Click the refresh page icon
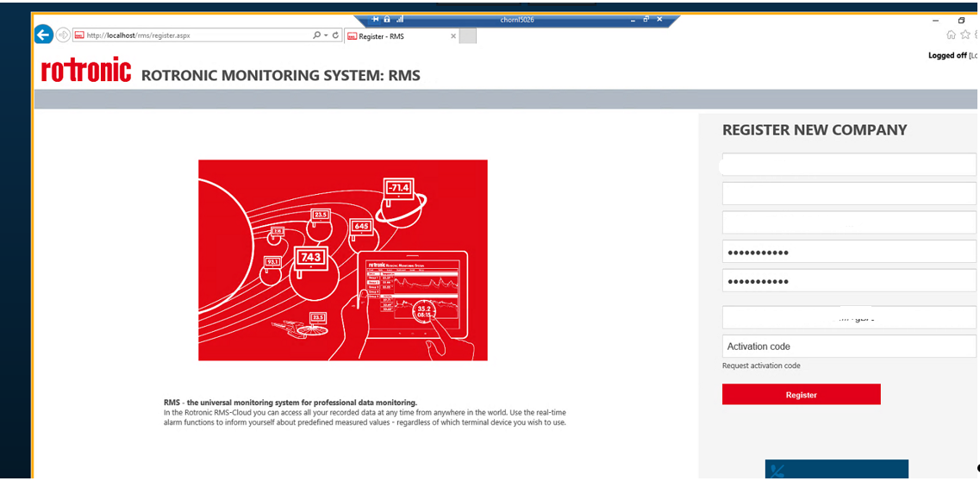This screenshot has height=481, width=980. click(335, 35)
